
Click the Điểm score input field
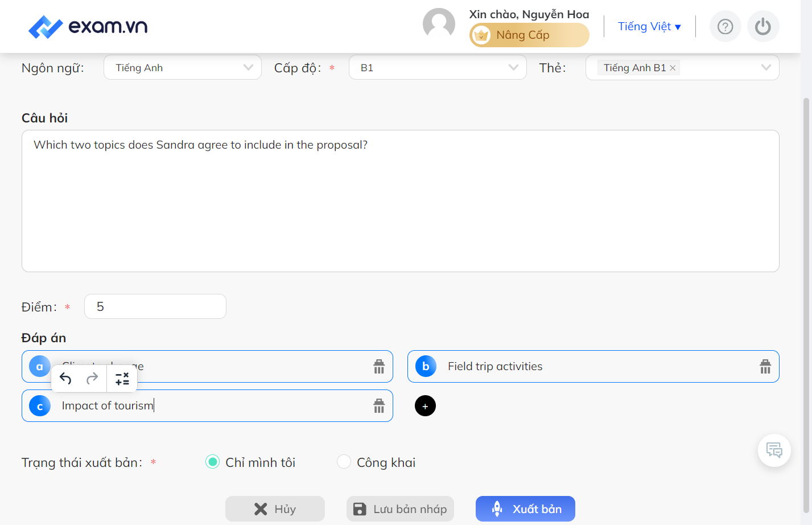pos(155,306)
